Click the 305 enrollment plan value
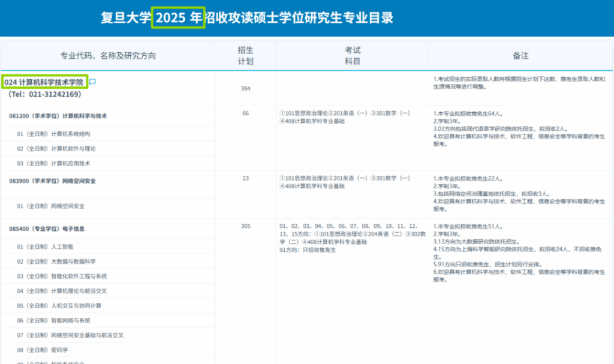Viewport: 614px width, 364px height. (x=245, y=226)
